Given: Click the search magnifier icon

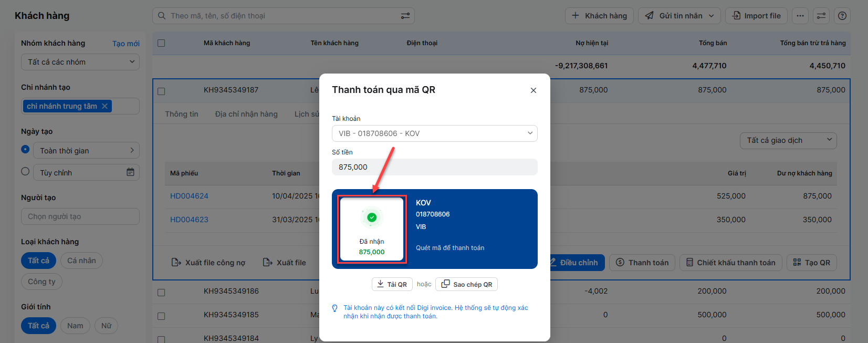Looking at the screenshot, I should [162, 16].
